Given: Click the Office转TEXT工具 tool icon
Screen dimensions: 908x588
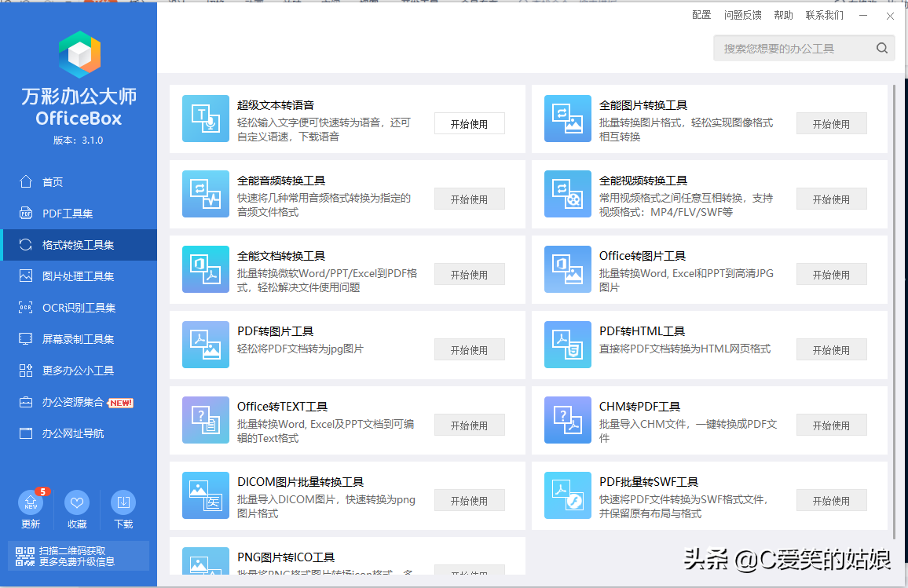Looking at the screenshot, I should coord(206,420).
